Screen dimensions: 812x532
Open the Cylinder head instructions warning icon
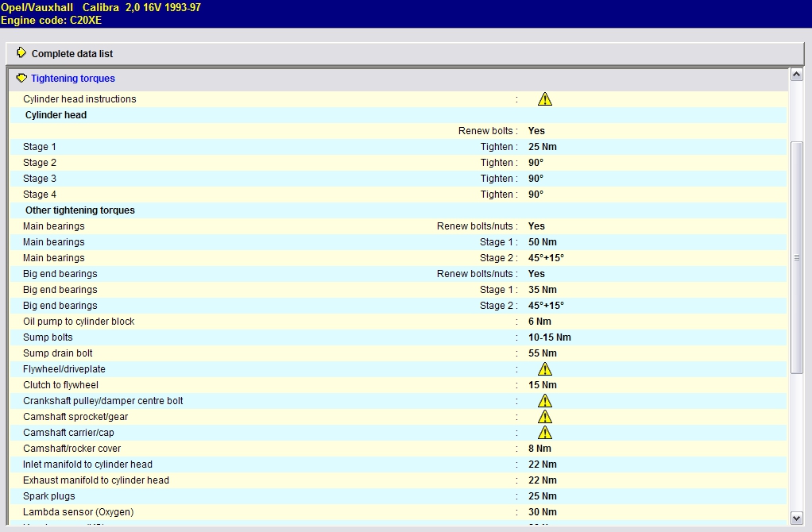tap(545, 98)
